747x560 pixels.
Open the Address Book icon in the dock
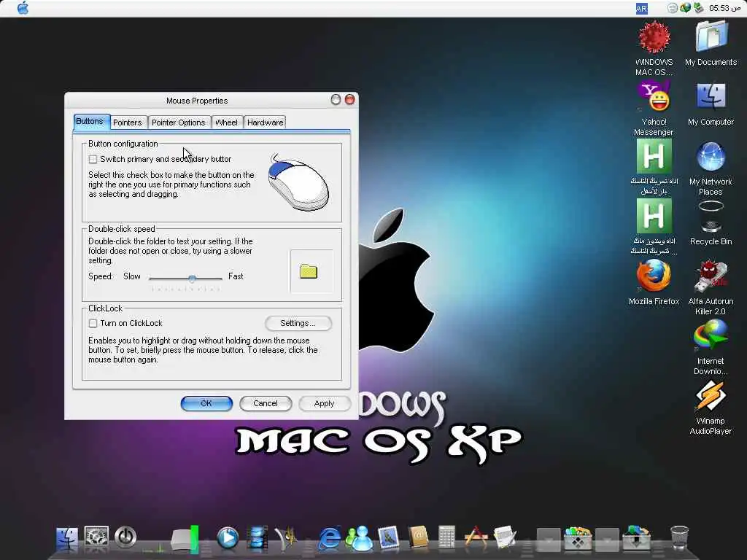coord(418,537)
